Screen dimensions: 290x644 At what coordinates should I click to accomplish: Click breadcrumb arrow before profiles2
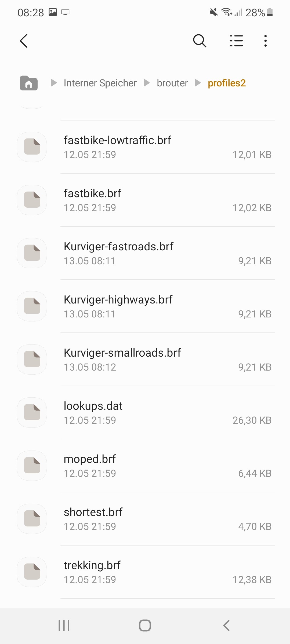coord(198,83)
